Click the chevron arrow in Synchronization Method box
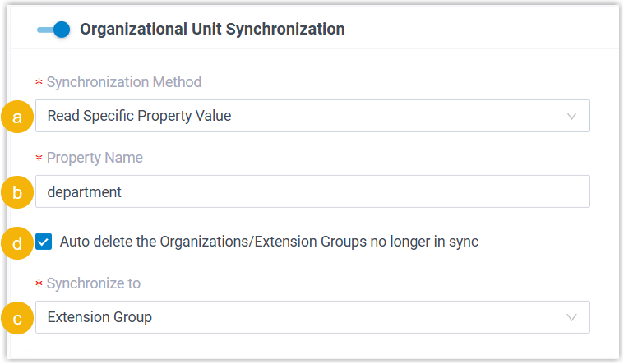The width and height of the screenshot is (624, 364). pos(572,116)
